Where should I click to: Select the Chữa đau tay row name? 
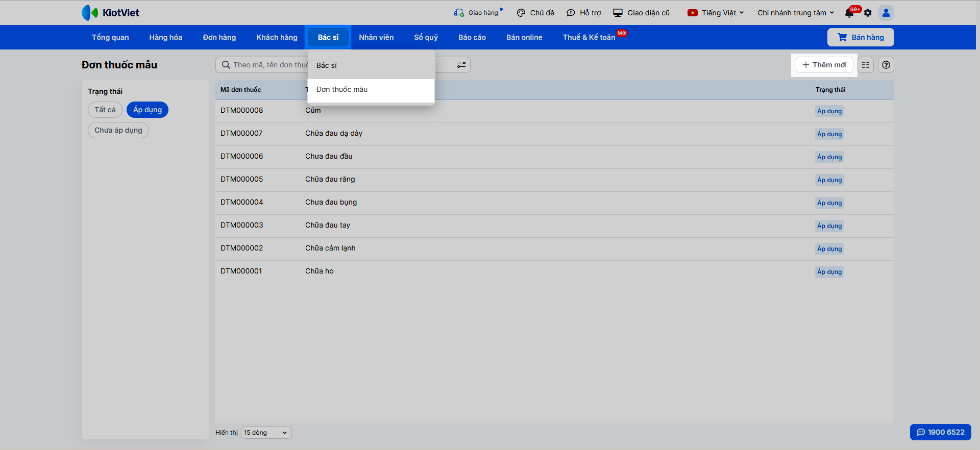coord(328,225)
